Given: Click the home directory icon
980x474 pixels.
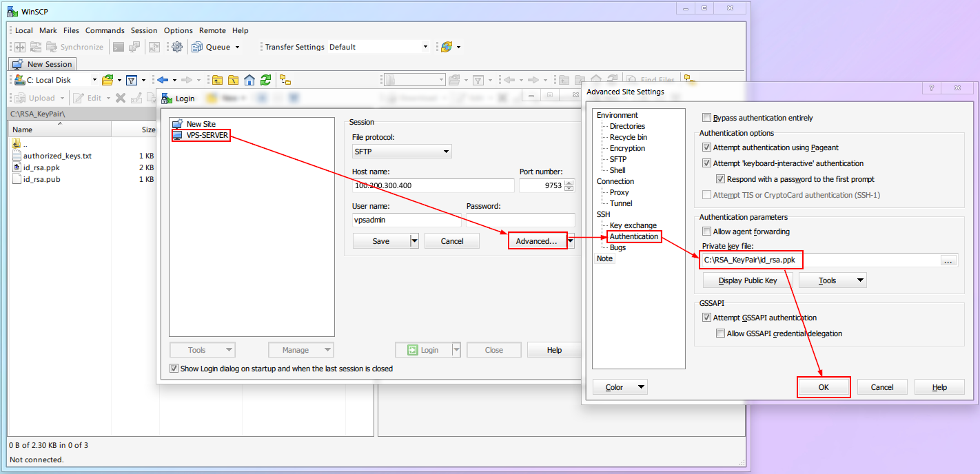Looking at the screenshot, I should [x=249, y=80].
